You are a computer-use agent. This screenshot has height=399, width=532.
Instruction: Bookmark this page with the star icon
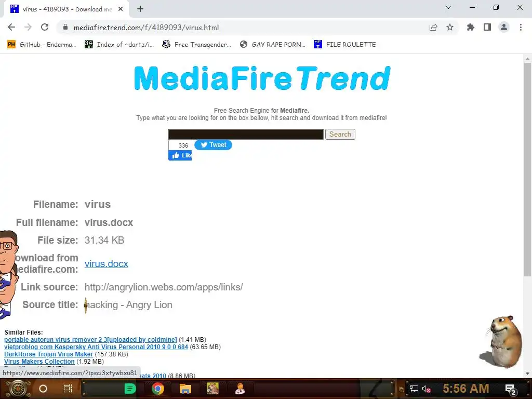coord(450,27)
